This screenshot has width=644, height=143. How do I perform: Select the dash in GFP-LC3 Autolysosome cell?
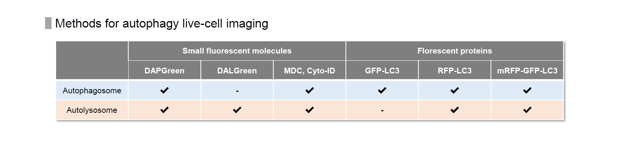[382, 110]
